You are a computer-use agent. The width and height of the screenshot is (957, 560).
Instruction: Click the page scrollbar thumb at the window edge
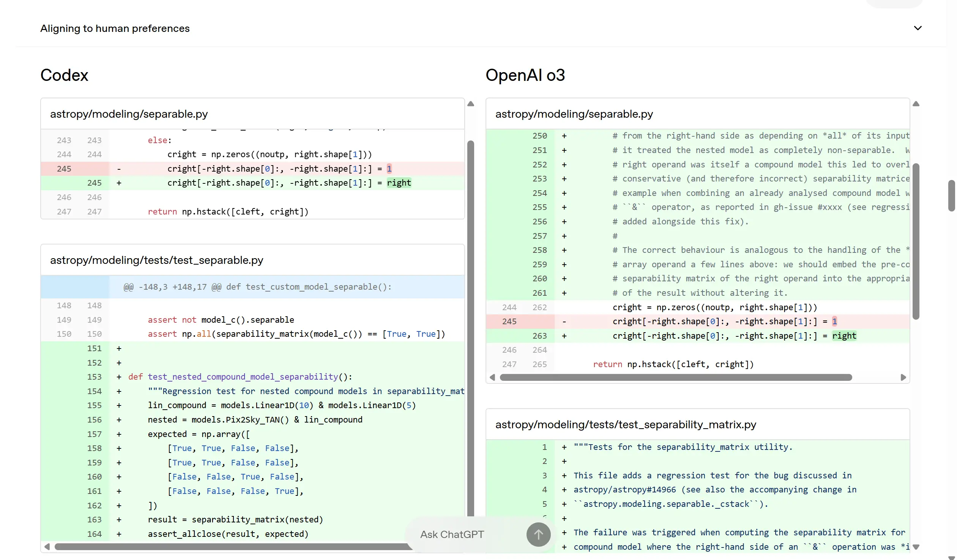coord(951,196)
